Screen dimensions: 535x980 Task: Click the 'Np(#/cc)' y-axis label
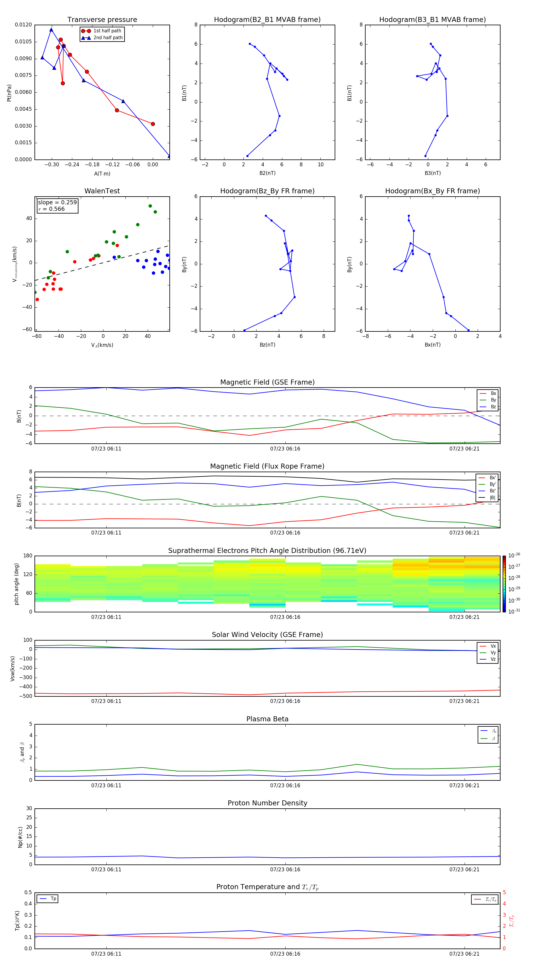point(20,837)
